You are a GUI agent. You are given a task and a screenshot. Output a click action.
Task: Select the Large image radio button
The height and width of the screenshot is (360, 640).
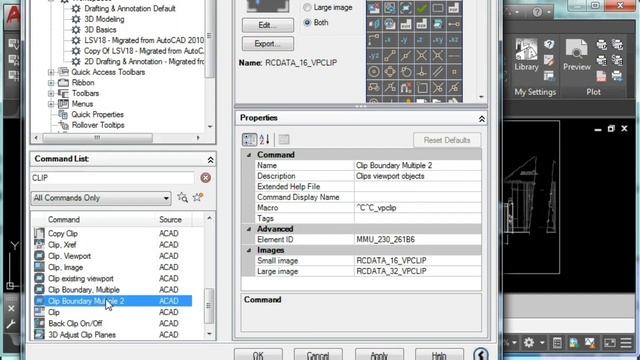point(307,7)
